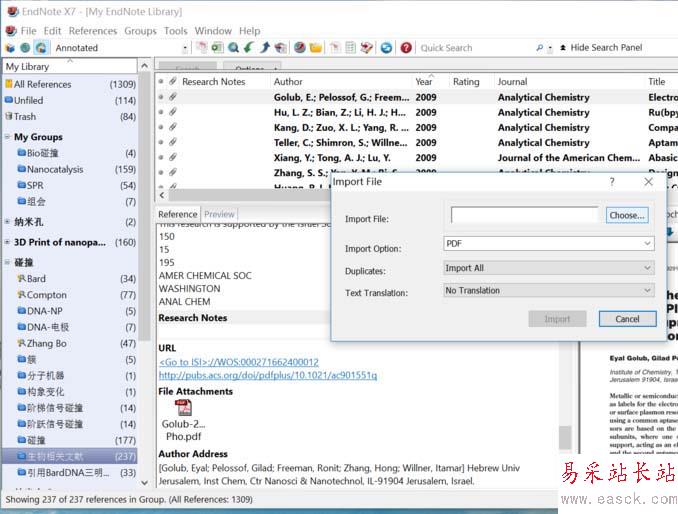Click the read status column header dot

point(161,81)
